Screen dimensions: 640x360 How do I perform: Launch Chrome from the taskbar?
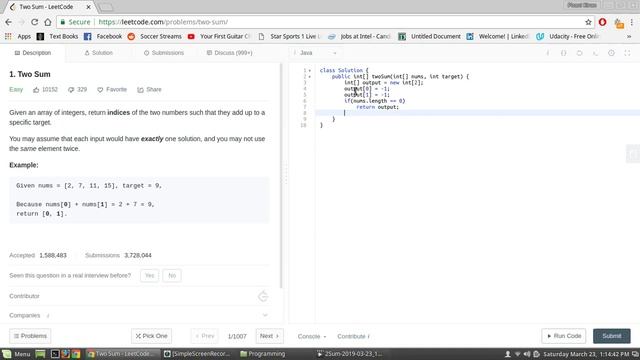76,354
